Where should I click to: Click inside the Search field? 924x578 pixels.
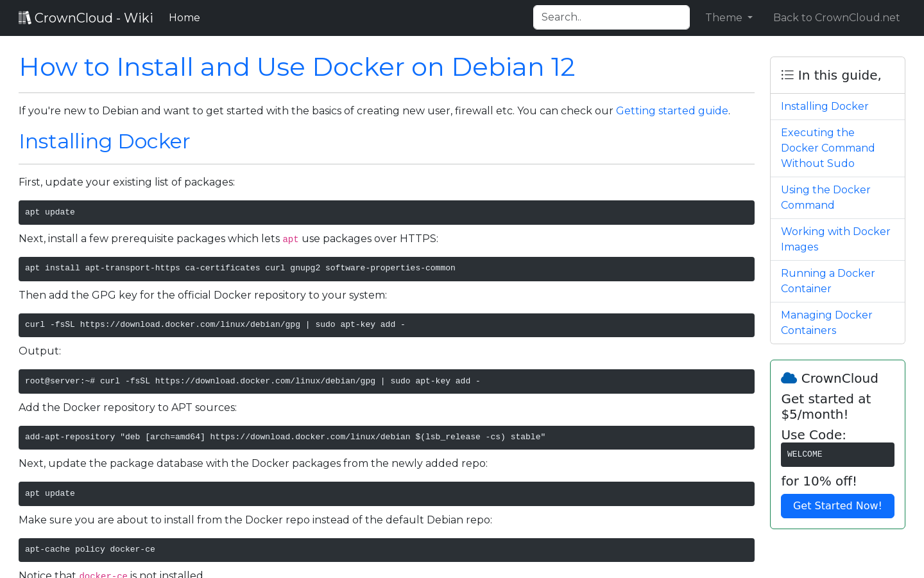click(611, 17)
